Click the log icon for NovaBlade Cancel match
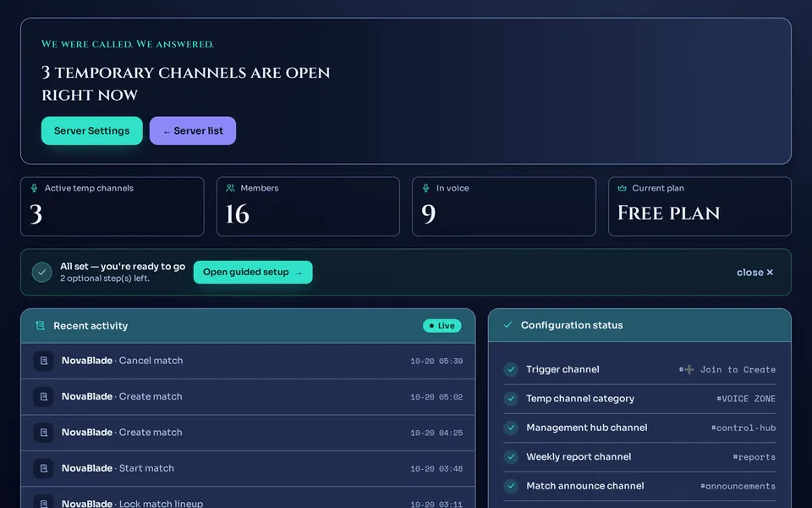The height and width of the screenshot is (508, 812). 44,361
